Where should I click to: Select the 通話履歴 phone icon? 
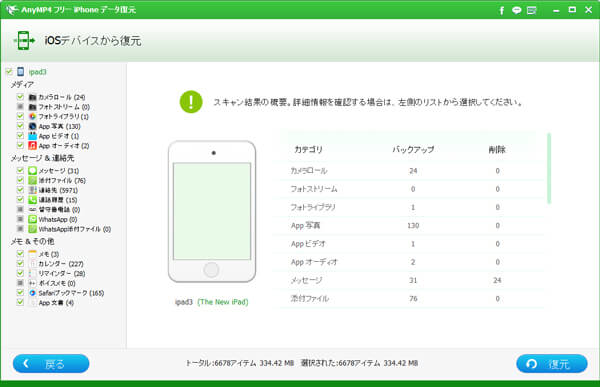click(x=33, y=200)
